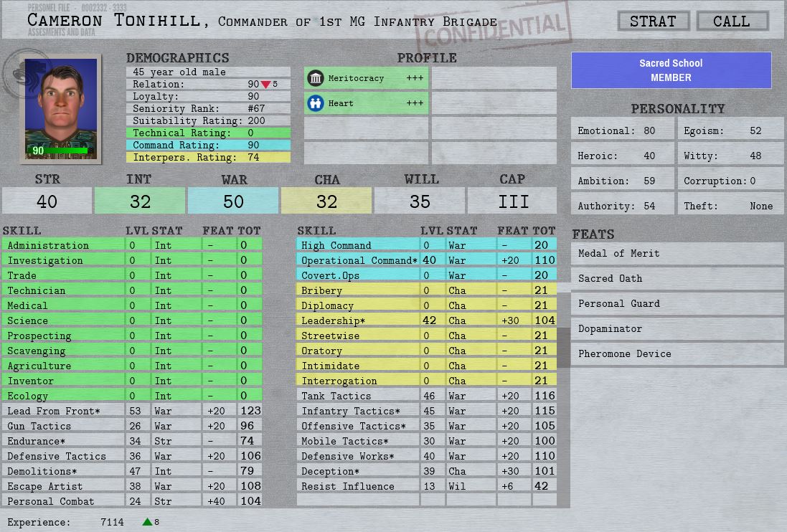Select the Medical skill row
This screenshot has height=532, width=787.
(132, 305)
